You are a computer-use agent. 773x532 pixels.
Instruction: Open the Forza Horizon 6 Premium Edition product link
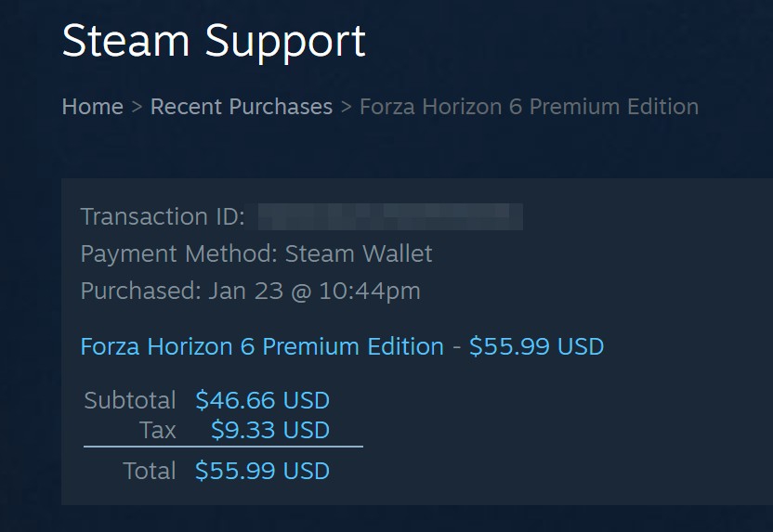pos(262,346)
